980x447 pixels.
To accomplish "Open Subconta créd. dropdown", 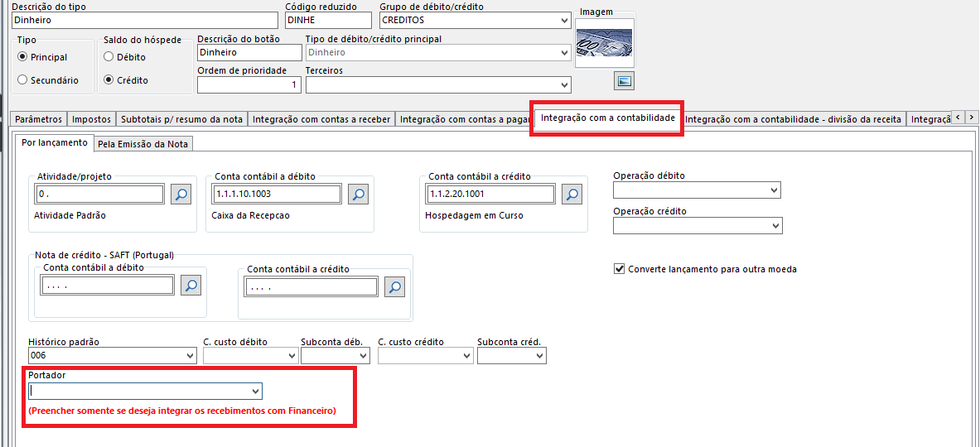I will [540, 356].
